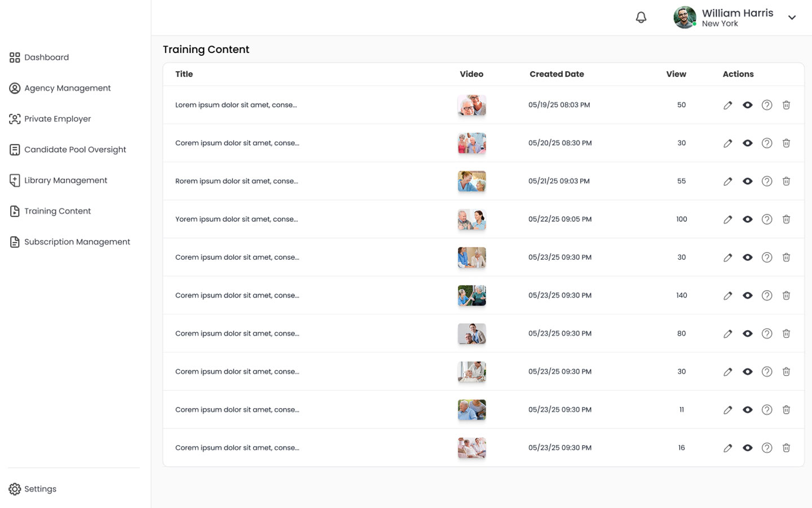
Task: Click the Created Date column header
Action: [557, 74]
